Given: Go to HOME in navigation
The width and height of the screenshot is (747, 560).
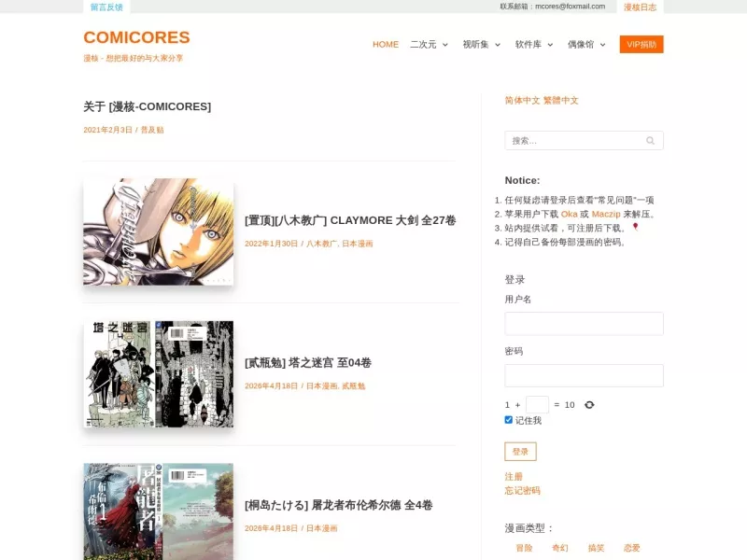Looking at the screenshot, I should coord(386,44).
